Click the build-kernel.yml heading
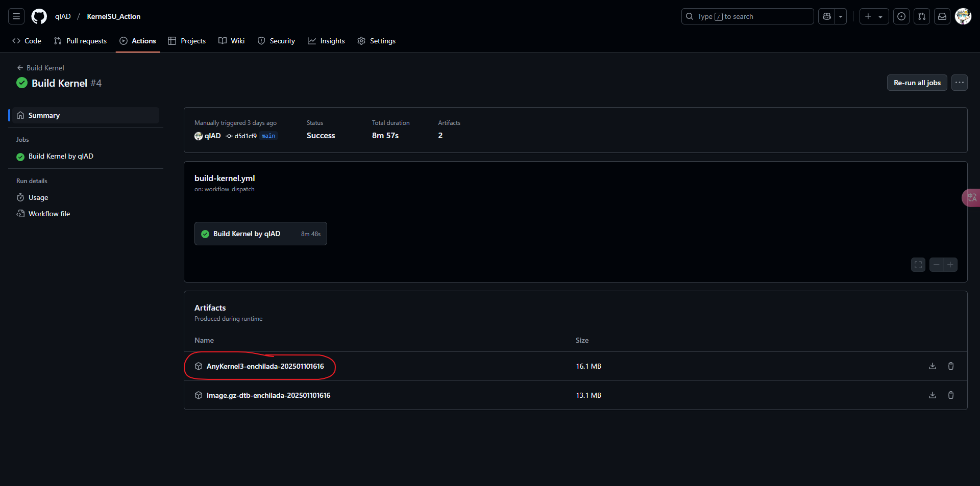 click(x=225, y=178)
